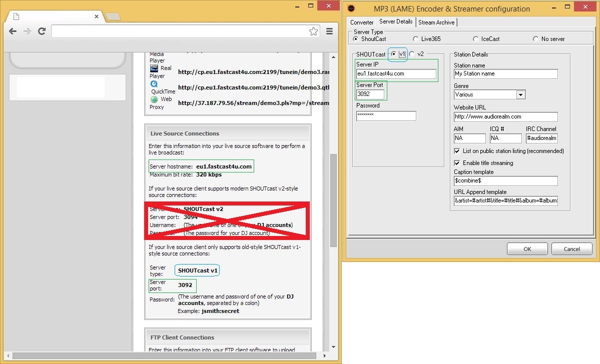600x364 pixels.
Task: Disable the Enable title streaming checkbox
Action: point(457,163)
